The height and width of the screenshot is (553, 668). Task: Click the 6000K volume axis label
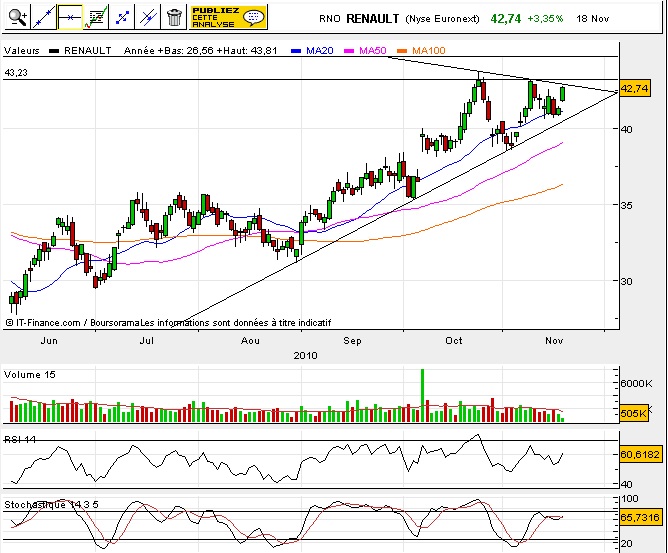636,384
